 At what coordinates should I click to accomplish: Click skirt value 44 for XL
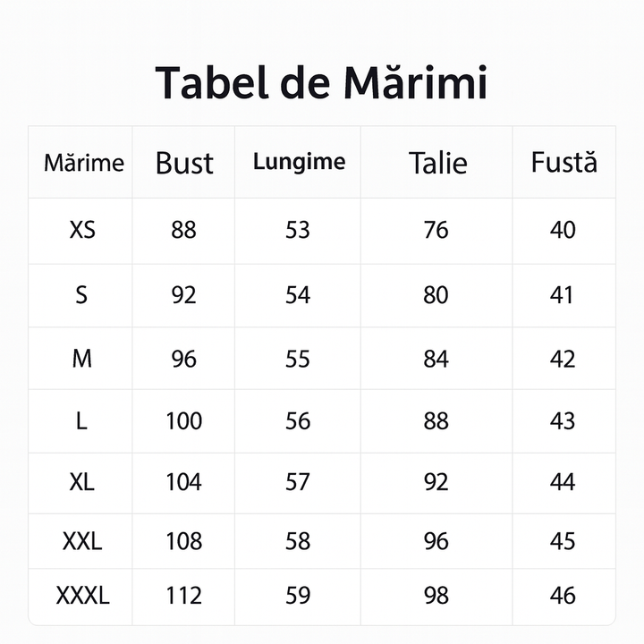563,482
